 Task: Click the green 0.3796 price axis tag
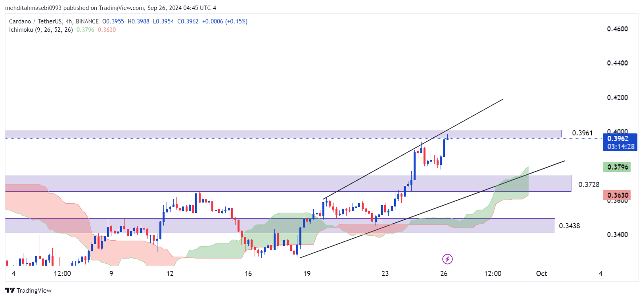tap(617, 167)
